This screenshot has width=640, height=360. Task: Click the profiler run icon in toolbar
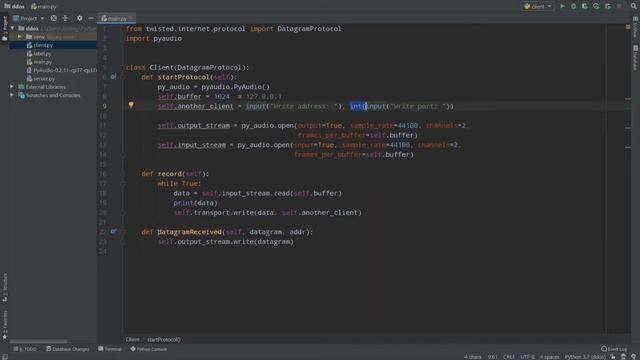[596, 6]
